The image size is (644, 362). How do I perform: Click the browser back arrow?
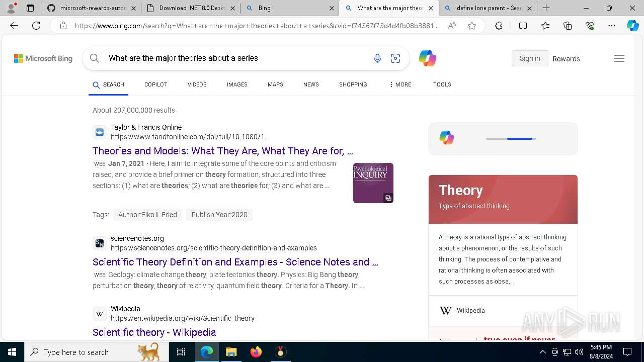tap(14, 26)
